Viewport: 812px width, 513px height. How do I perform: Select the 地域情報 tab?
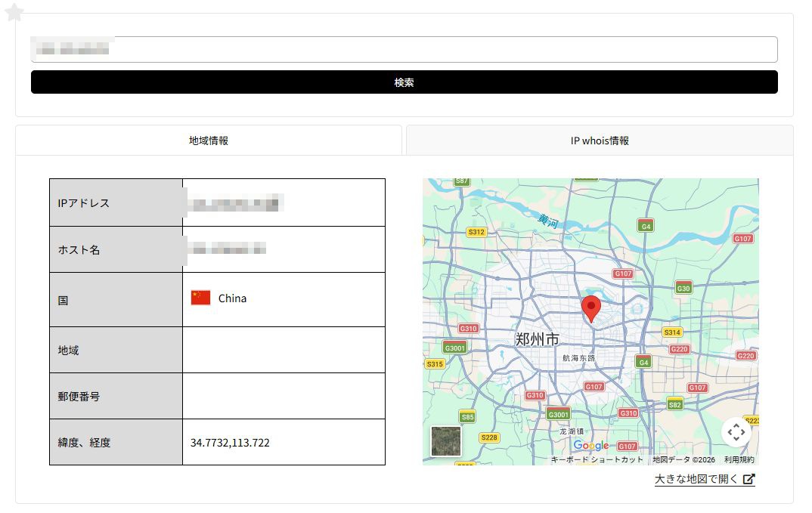tap(209, 141)
